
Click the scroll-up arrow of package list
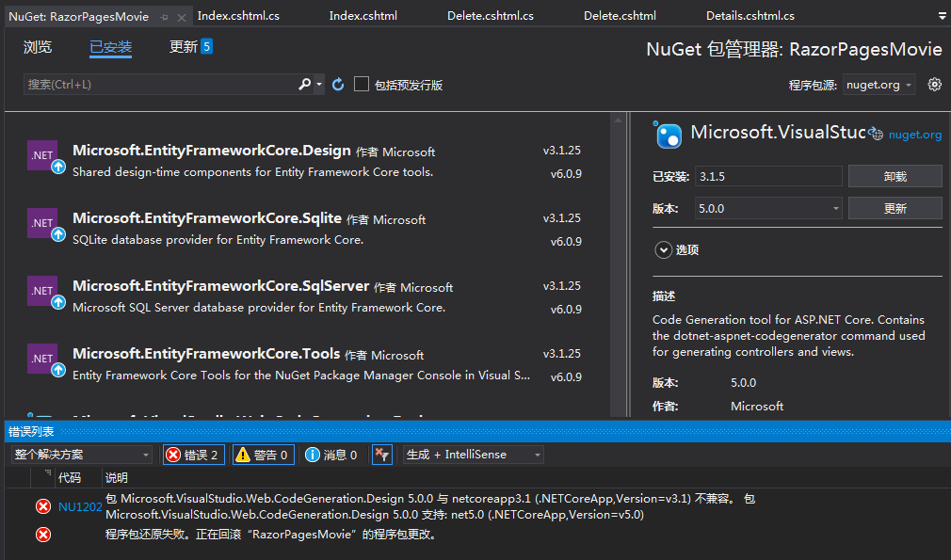(618, 120)
